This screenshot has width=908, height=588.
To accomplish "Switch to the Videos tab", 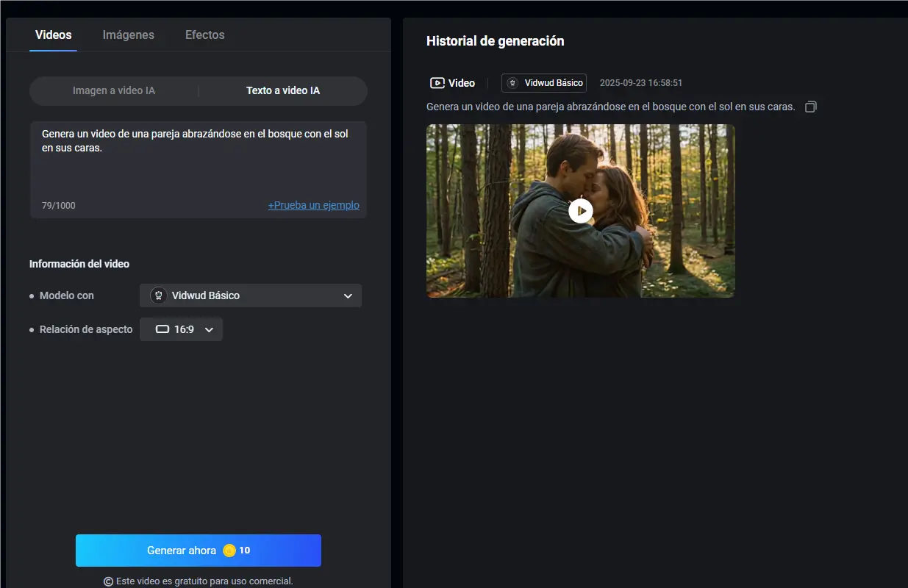I will [x=53, y=35].
